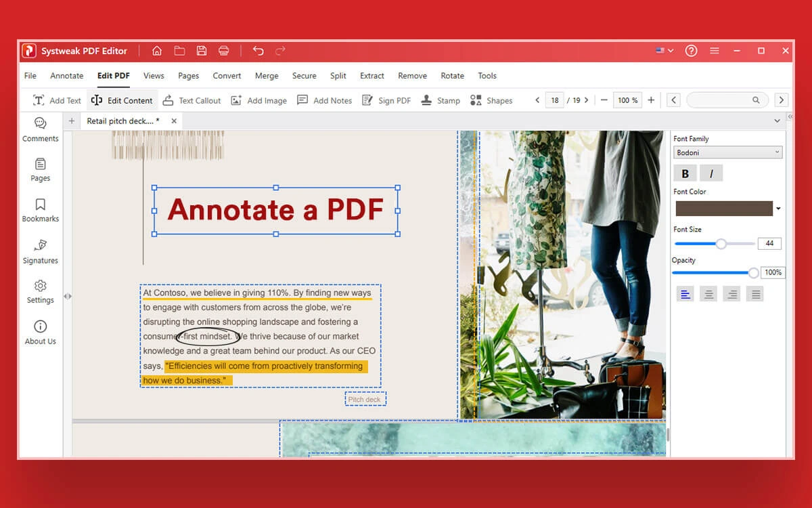Viewport: 812px width, 508px height.
Task: Open the File menu
Action: pyautogui.click(x=30, y=76)
